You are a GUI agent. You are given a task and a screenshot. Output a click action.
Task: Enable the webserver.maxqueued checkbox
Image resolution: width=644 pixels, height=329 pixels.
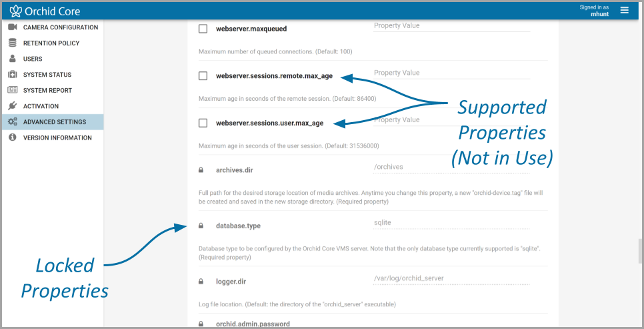click(203, 29)
